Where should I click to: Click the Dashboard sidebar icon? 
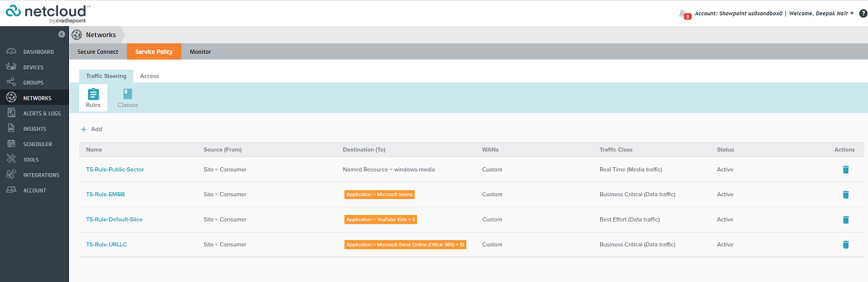11,52
